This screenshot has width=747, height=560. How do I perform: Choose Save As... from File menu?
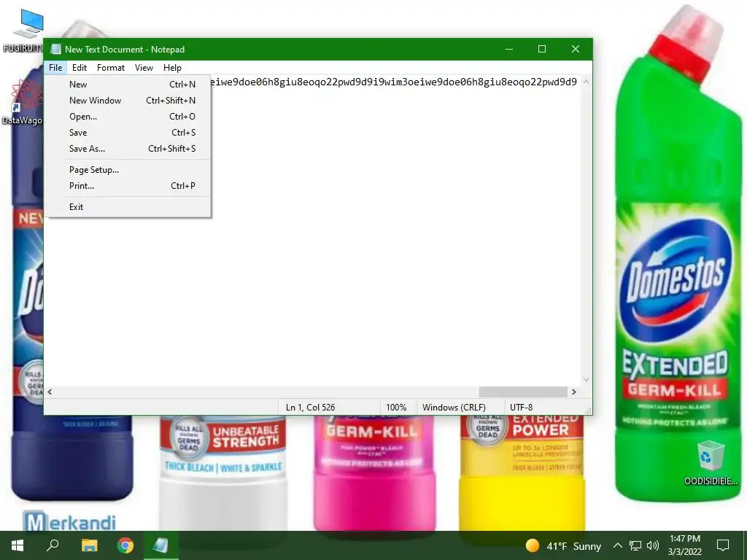[x=128, y=149]
